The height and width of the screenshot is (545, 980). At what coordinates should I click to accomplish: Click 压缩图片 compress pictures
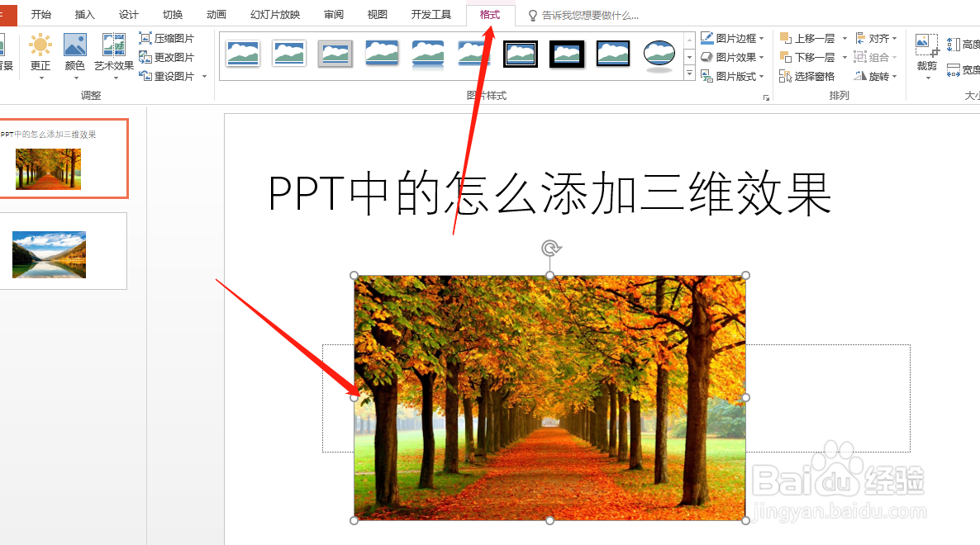pyautogui.click(x=167, y=38)
